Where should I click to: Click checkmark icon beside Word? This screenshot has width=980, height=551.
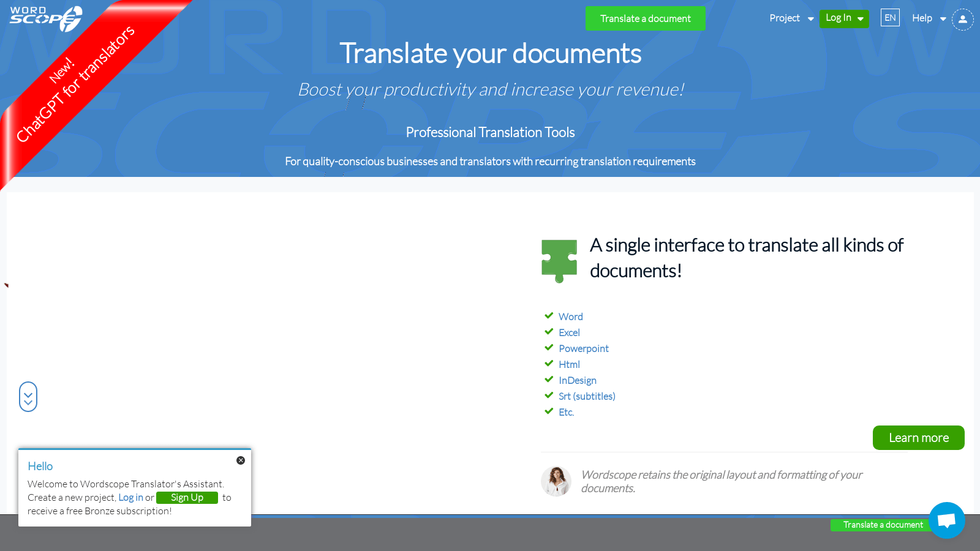pos(549,316)
